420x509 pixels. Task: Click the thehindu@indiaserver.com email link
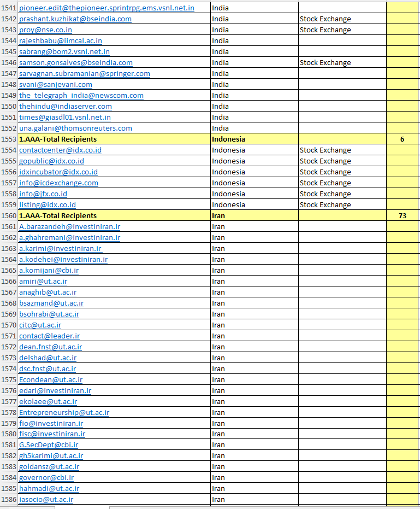click(66, 107)
